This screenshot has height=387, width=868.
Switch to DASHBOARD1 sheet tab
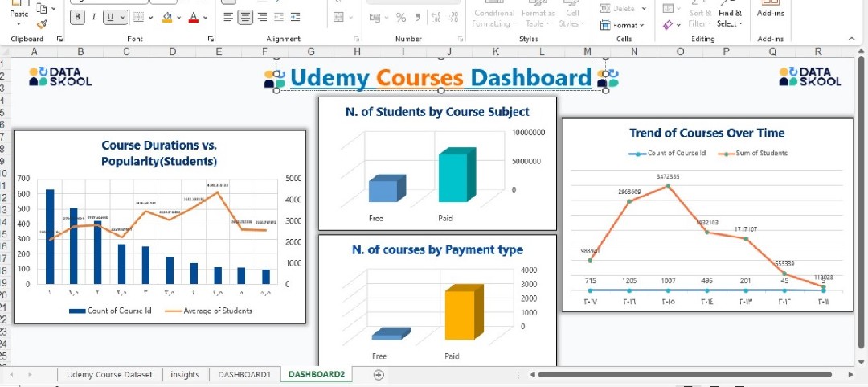[244, 375]
